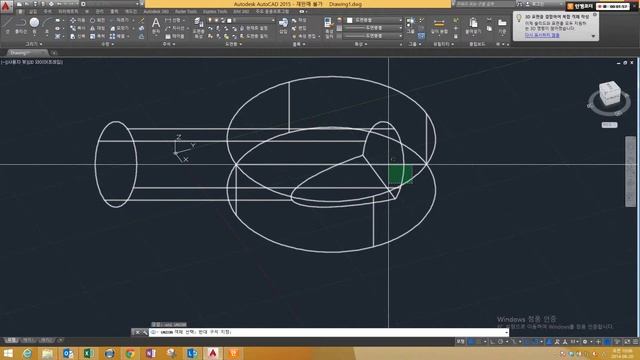This screenshot has width=640, height=360.
Task: Click the Group icon
Action: [x=411, y=22]
